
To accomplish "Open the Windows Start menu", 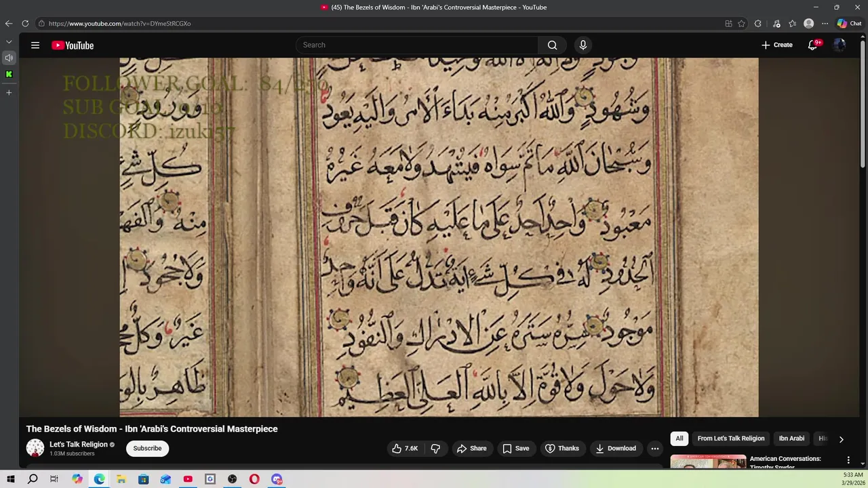I will tap(10, 479).
